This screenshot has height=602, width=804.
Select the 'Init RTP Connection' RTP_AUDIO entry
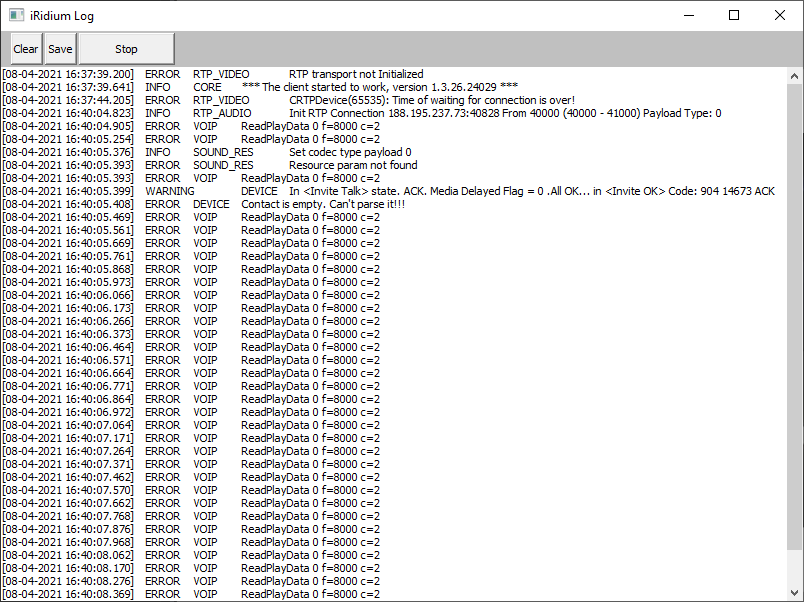coord(504,113)
